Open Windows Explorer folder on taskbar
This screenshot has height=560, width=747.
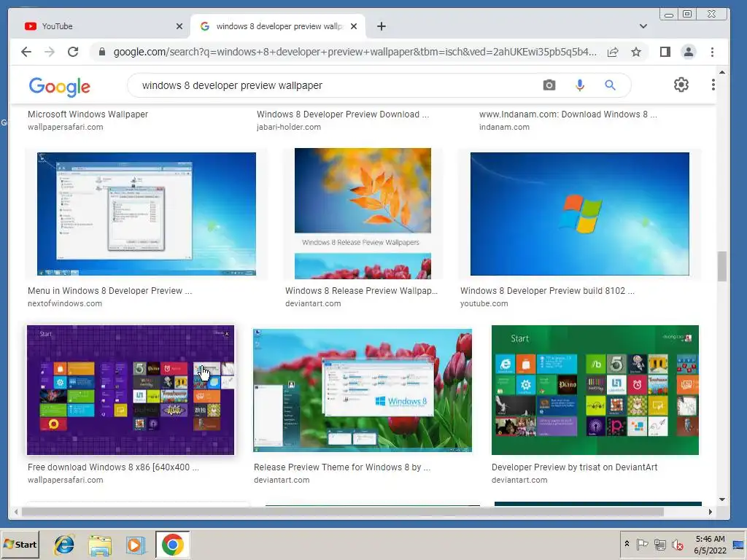point(100,545)
